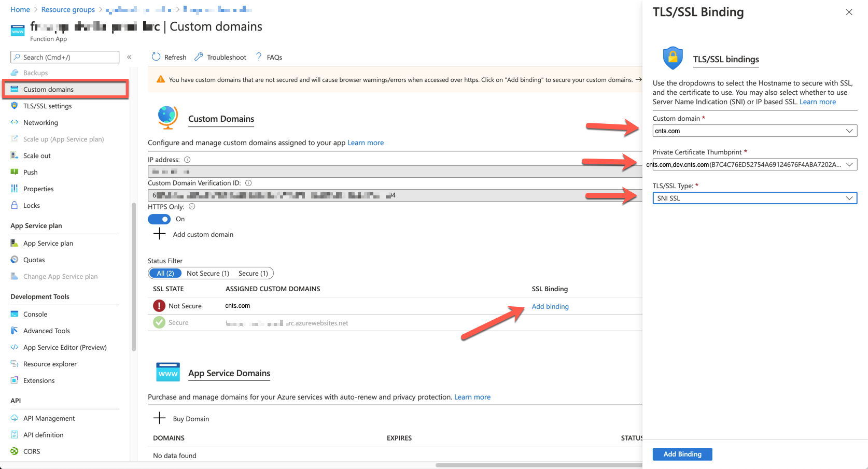Select the Not Secure (1) filter

pos(208,273)
